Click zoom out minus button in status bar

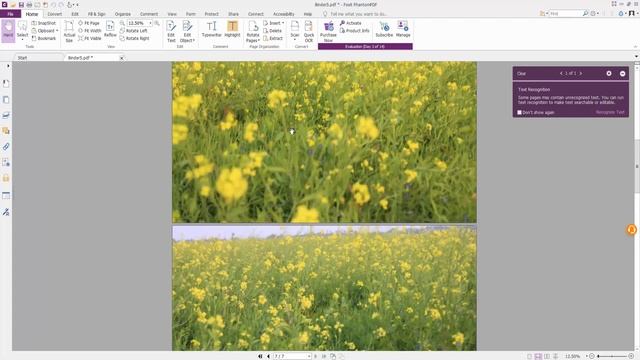pyautogui.click(x=592, y=356)
